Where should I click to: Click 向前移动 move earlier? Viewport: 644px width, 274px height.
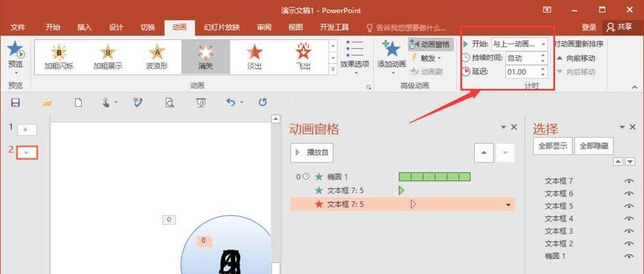575,58
